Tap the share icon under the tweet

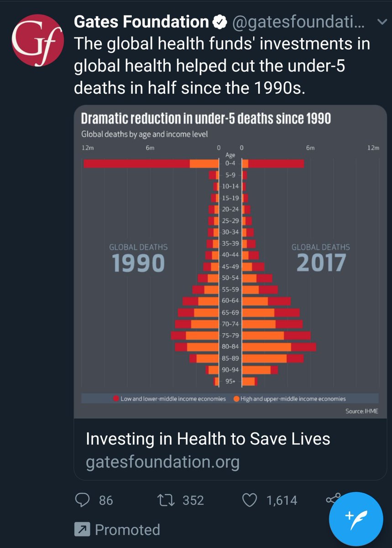[x=331, y=499]
